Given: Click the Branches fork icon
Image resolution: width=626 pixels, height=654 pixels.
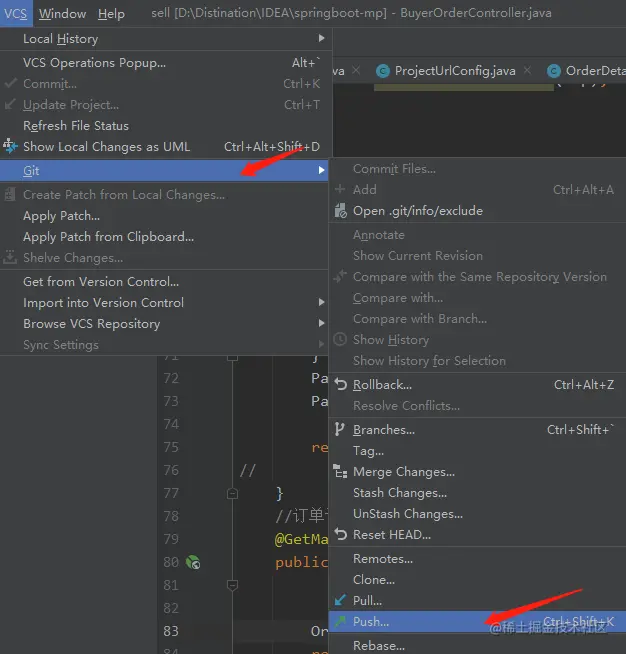Looking at the screenshot, I should (339, 429).
